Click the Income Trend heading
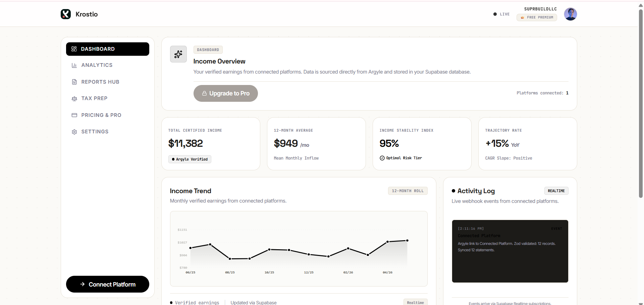 (191, 191)
